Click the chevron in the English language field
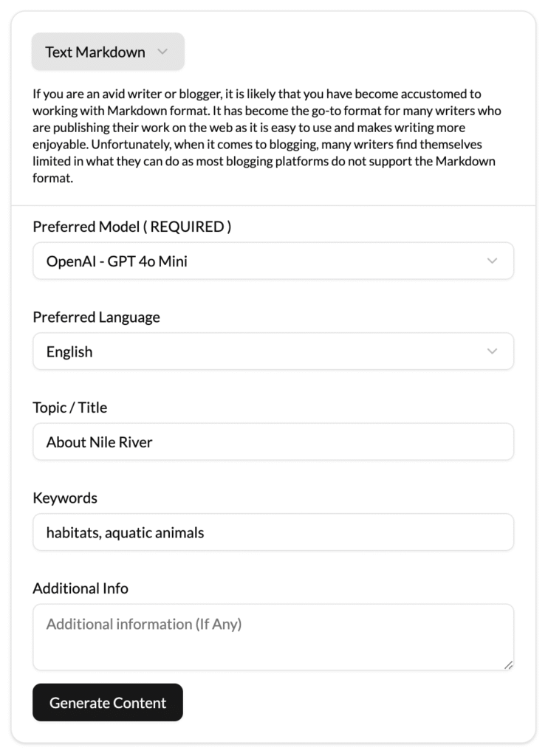This screenshot has height=756, width=548. [x=492, y=351]
